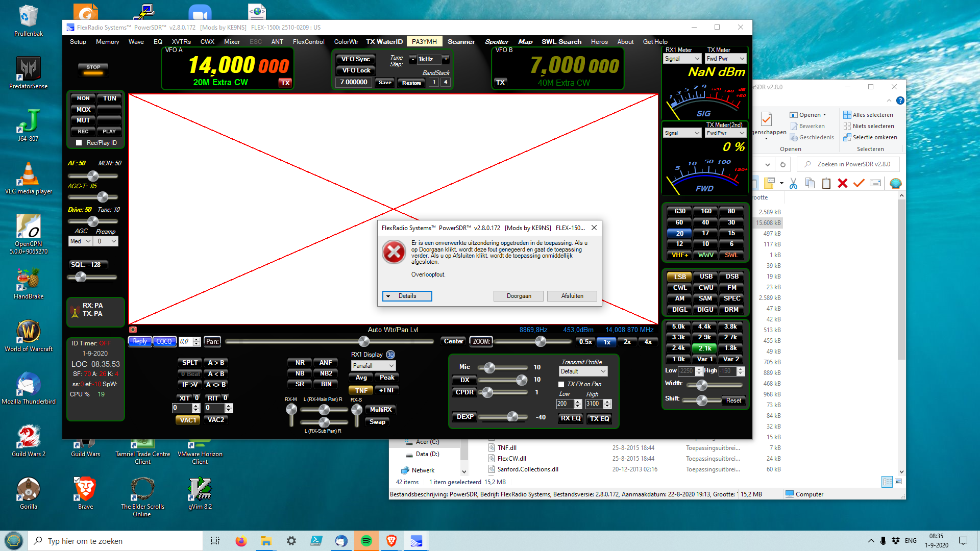This screenshot has width=980, height=551.
Task: Toggle the TNF button
Action: tap(361, 390)
